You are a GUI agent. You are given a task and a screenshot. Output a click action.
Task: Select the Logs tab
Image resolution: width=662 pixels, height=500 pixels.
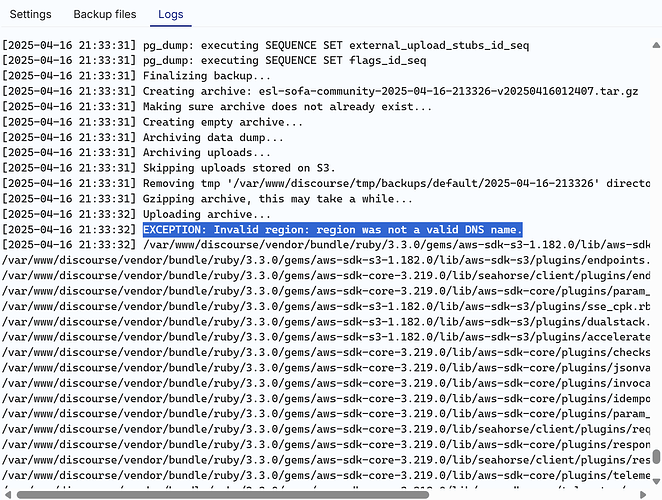pyautogui.click(x=171, y=14)
